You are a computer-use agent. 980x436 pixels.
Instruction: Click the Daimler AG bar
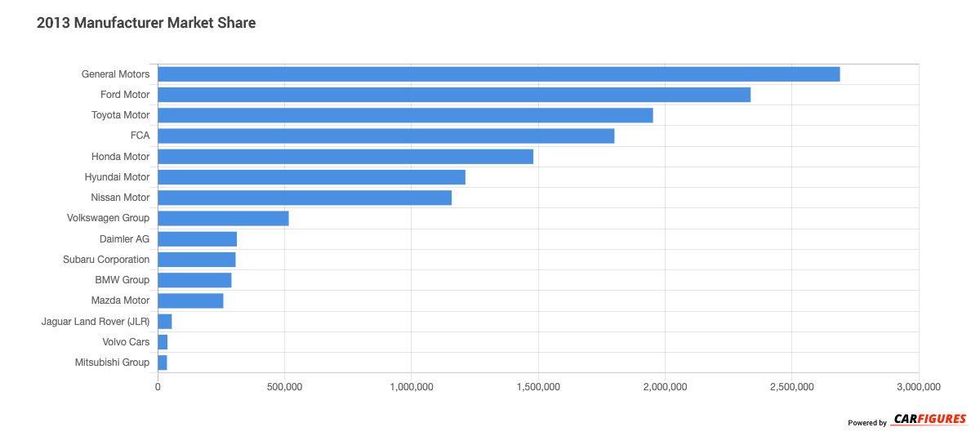[x=197, y=239]
